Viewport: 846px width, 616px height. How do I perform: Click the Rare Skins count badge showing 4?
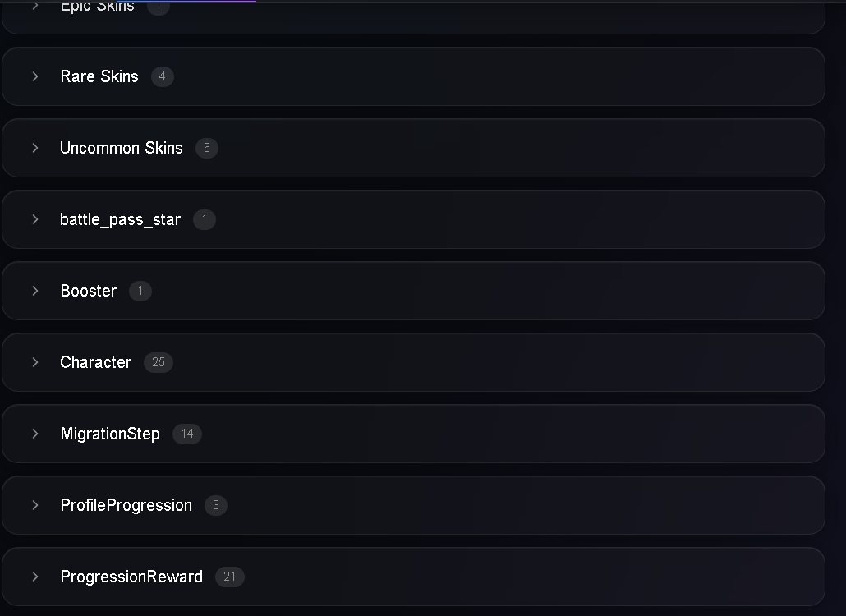click(x=163, y=76)
